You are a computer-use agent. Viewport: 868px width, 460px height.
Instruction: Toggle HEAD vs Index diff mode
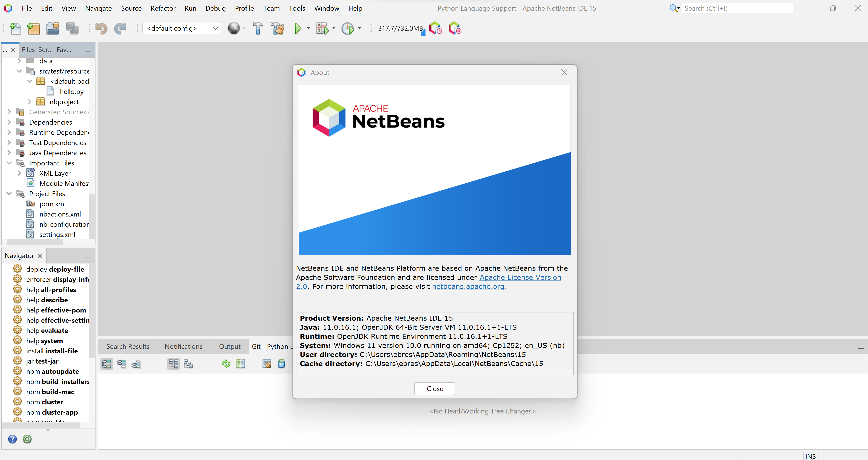pos(121,364)
